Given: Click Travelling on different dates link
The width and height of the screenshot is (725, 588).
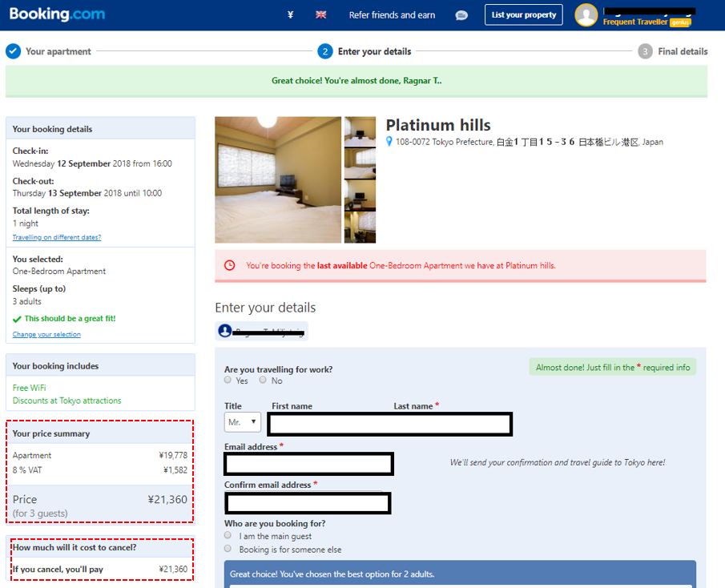Looking at the screenshot, I should pyautogui.click(x=56, y=237).
